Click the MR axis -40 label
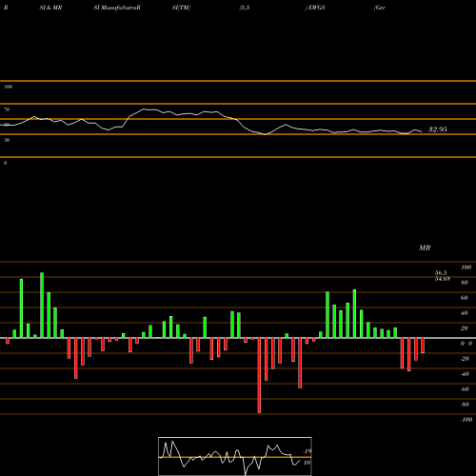Image resolution: width=476 pixels, height=476 pixels. [x=465, y=374]
